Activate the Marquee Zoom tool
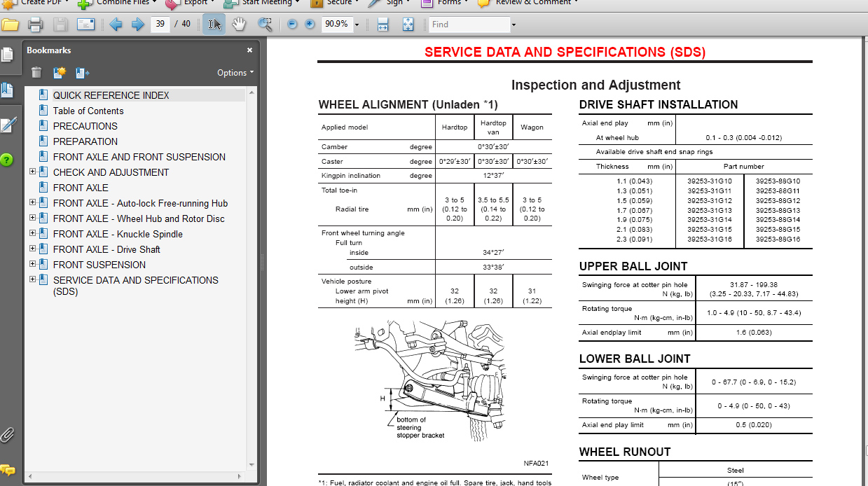Screen dimensions: 868x486 265,25
